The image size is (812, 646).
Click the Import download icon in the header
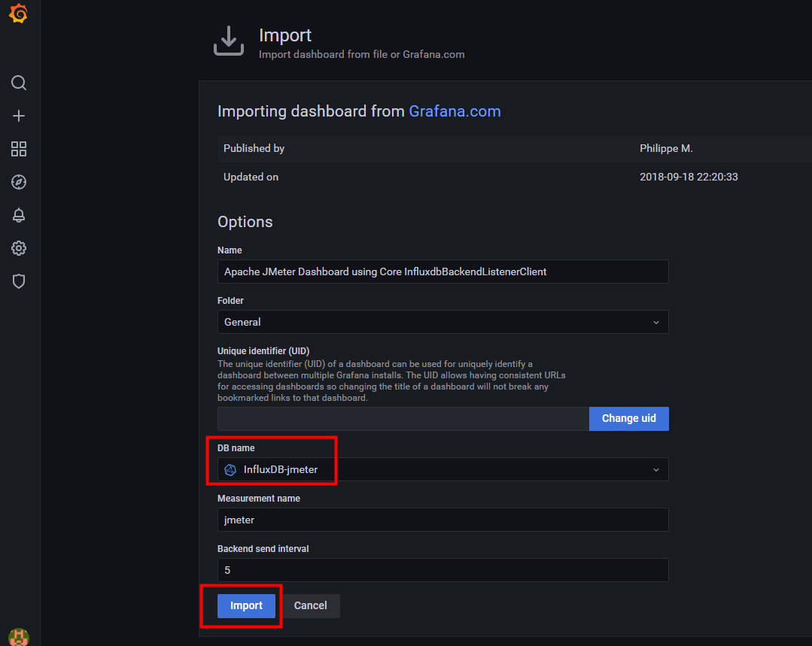pos(229,41)
